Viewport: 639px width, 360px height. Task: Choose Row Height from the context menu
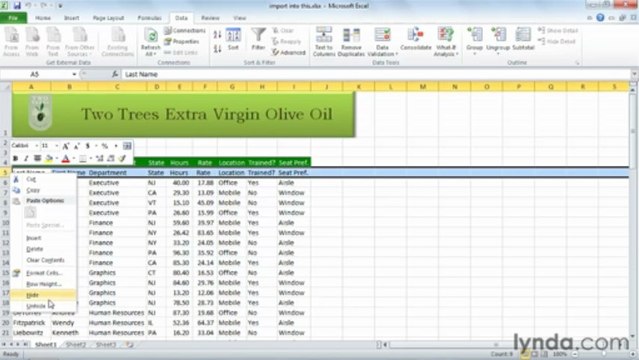[43, 284]
